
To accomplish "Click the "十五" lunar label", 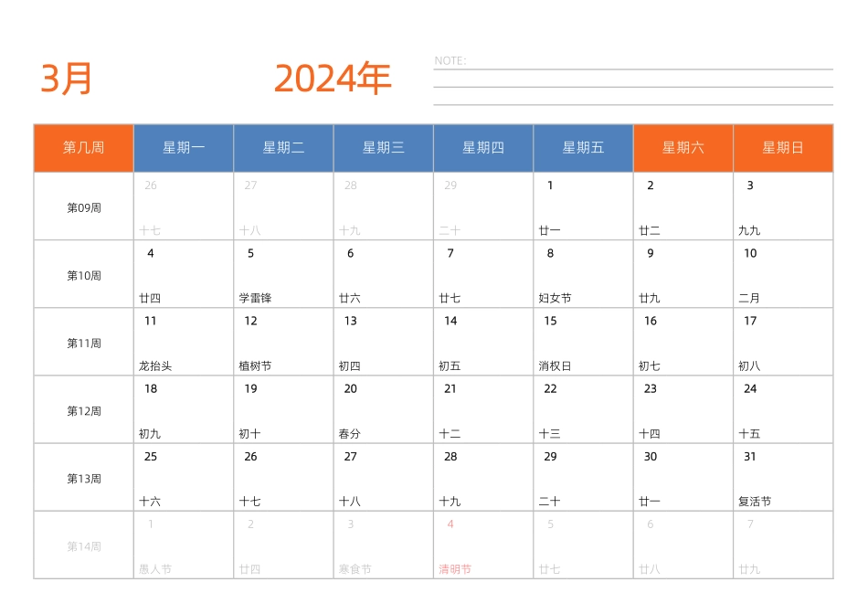I will pos(749,434).
